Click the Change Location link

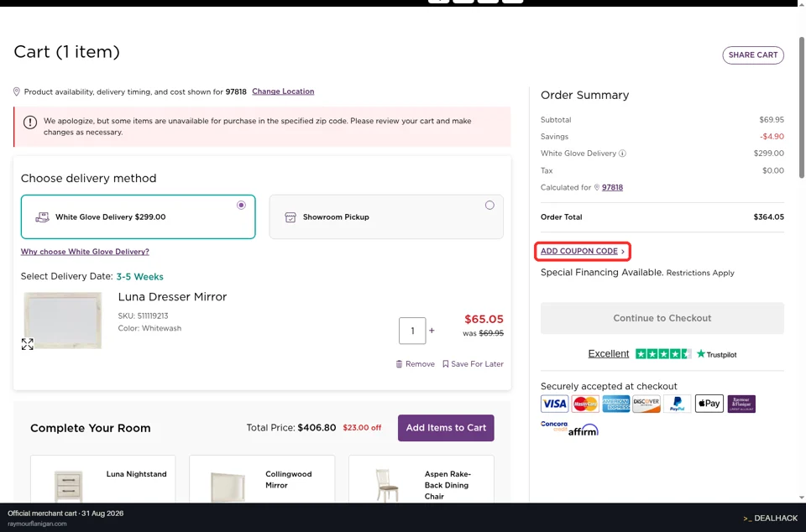click(283, 91)
